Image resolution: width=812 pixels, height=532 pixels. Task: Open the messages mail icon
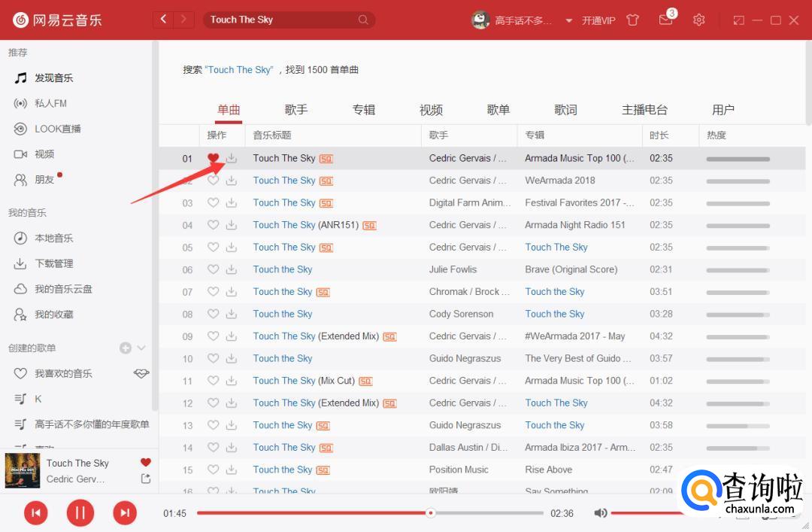pyautogui.click(x=665, y=20)
